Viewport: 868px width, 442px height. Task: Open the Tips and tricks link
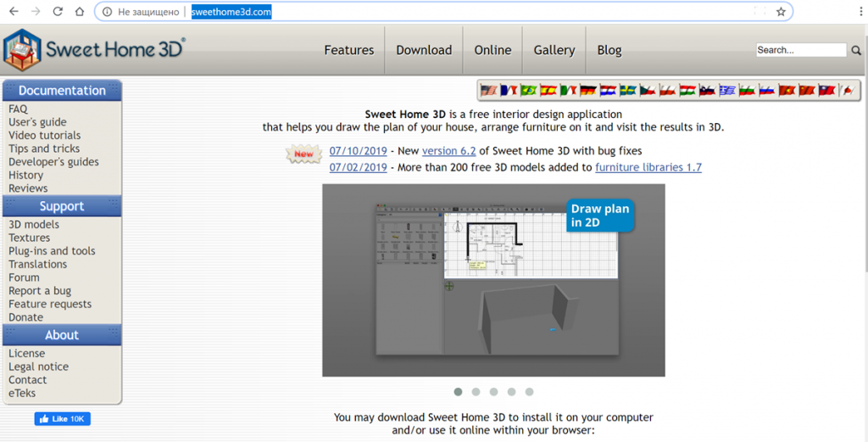click(x=44, y=149)
